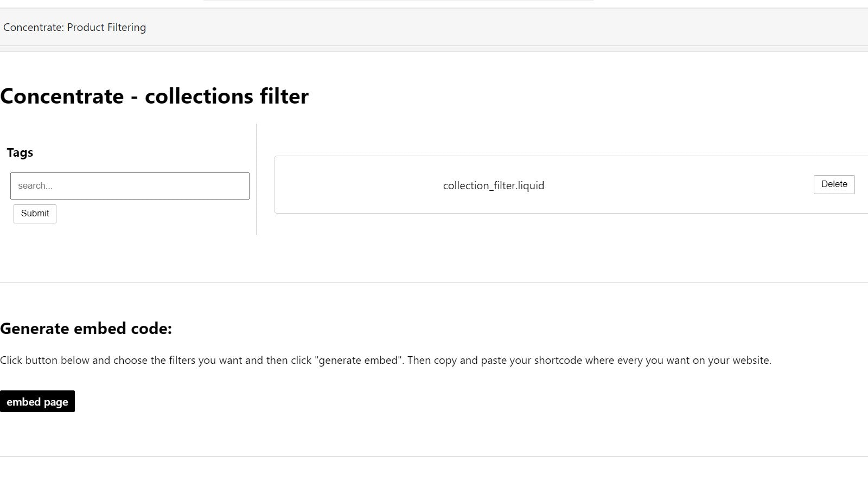This screenshot has height=488, width=868.
Task: Click the "Generate embed code:" heading
Action: 86,329
